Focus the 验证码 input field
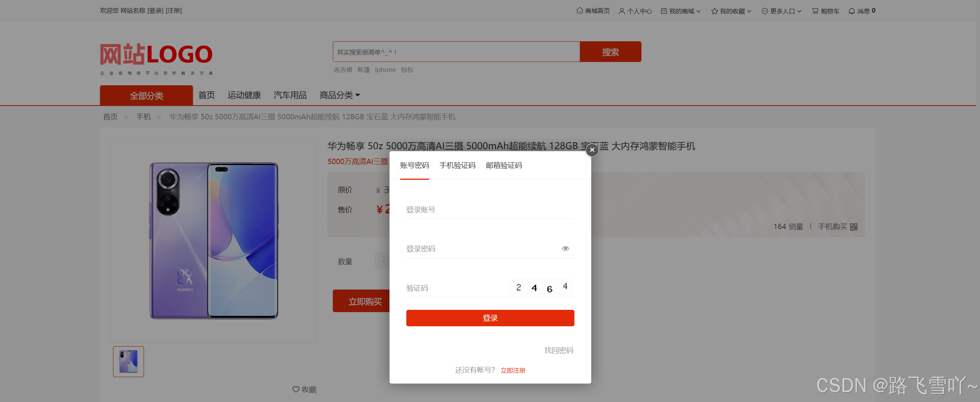Screen dimensions: 980x402 point(457,288)
